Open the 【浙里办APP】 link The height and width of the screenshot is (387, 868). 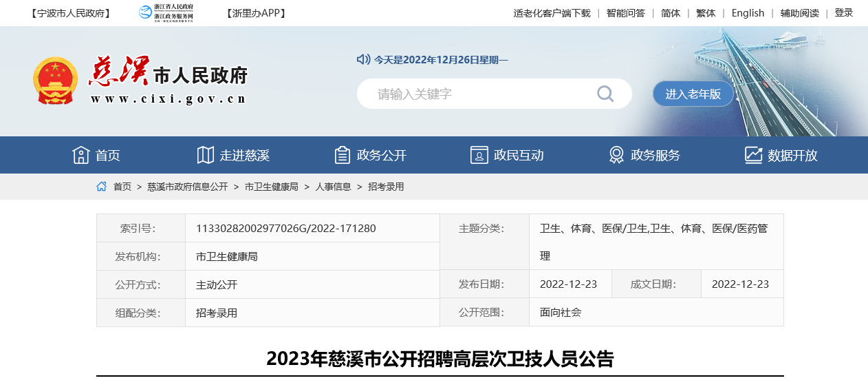256,13
